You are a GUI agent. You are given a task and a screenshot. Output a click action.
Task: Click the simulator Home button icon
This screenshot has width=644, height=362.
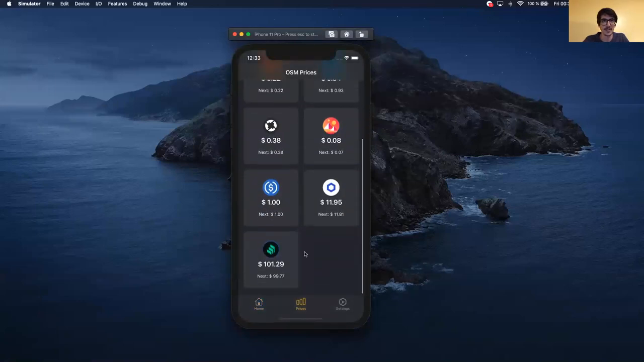(x=346, y=34)
